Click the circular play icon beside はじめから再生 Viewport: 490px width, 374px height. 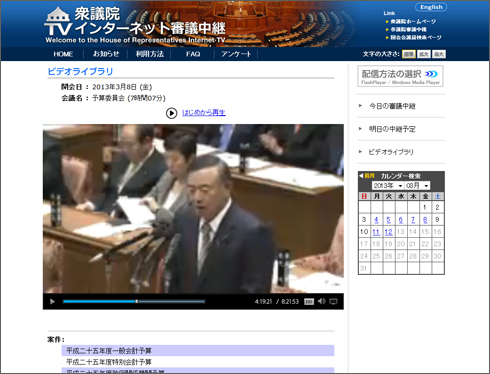tap(171, 113)
